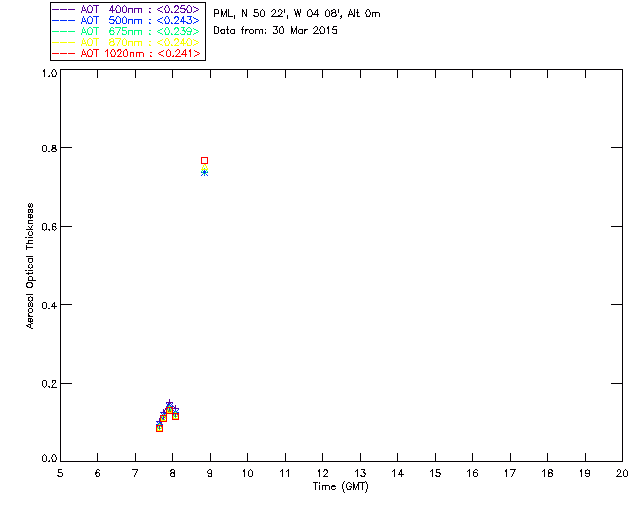Image resolution: width=640 pixels, height=512 pixels.
Task: Click the 15 tick label on the time axis
Action: 435,473
